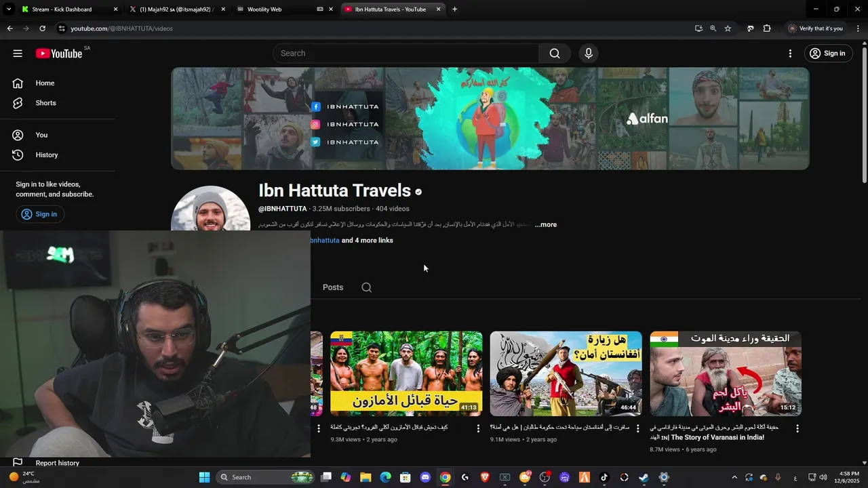
Task: Click the search magnifier button beside search box
Action: tap(555, 54)
